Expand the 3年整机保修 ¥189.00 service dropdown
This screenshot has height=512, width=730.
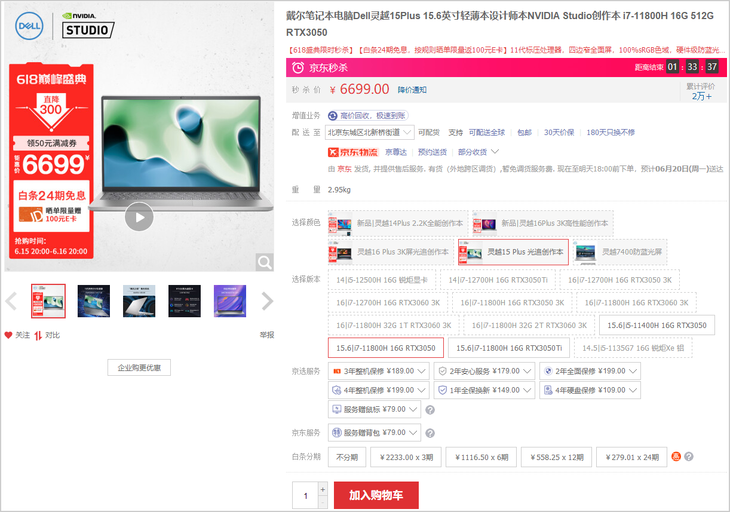click(x=421, y=370)
